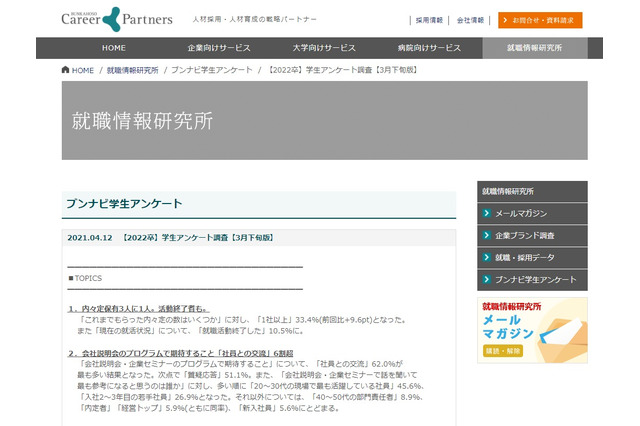
Task: Open 会社情報 header link
Action: 470,20
